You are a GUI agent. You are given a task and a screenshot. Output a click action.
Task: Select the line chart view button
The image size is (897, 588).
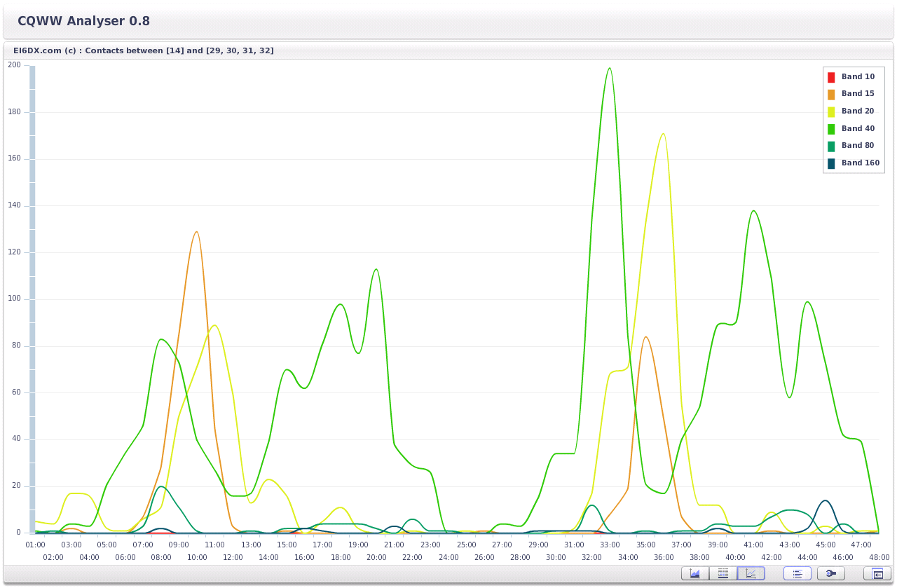751,573
